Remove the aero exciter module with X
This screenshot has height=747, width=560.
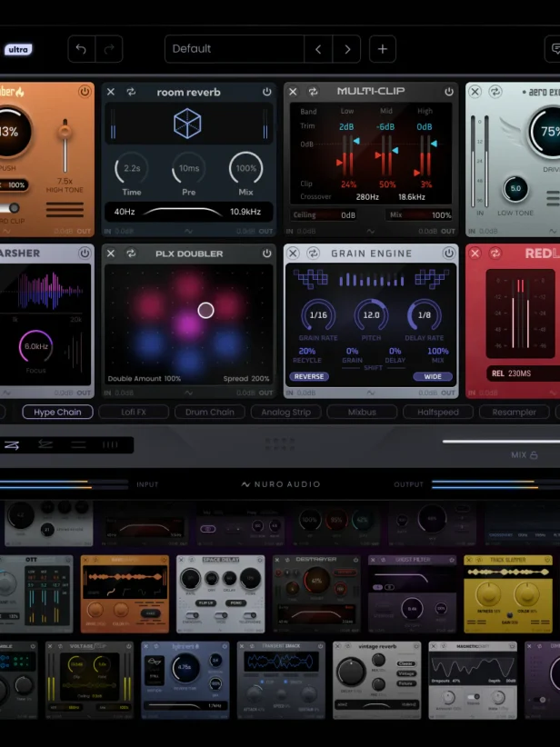coord(475,92)
